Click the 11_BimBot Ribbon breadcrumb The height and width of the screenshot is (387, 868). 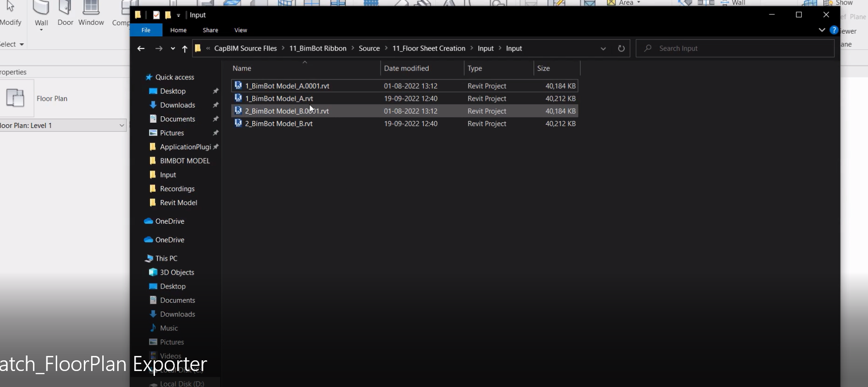318,48
